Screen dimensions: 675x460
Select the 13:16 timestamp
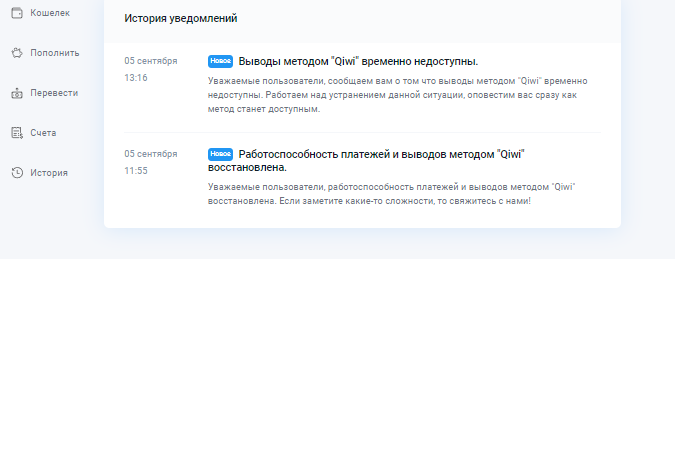(x=136, y=78)
